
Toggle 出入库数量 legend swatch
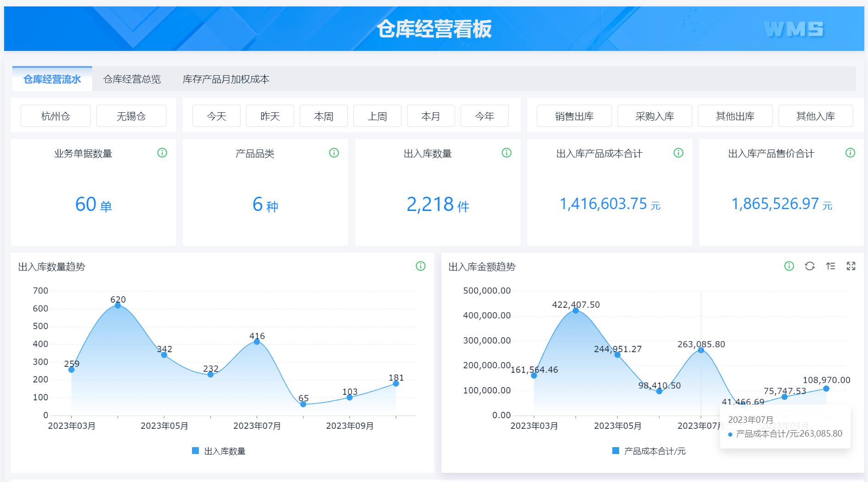click(x=196, y=451)
